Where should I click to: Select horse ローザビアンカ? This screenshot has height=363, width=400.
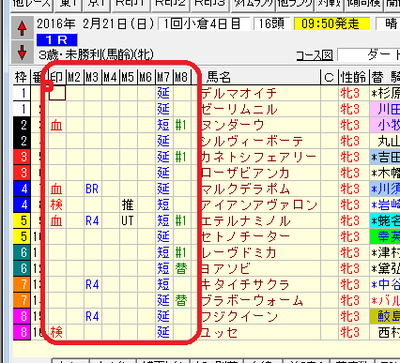tap(245, 173)
